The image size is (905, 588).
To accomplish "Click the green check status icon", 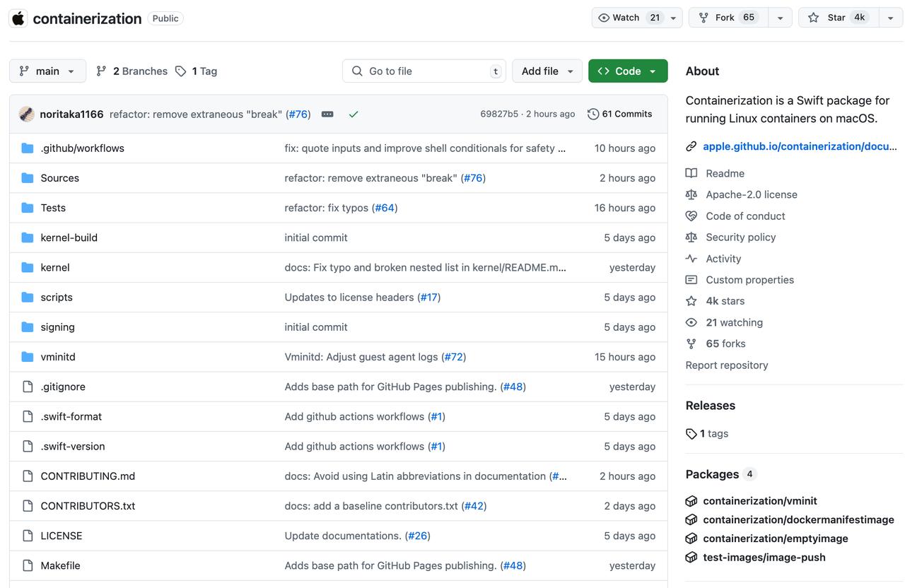I will (x=354, y=114).
